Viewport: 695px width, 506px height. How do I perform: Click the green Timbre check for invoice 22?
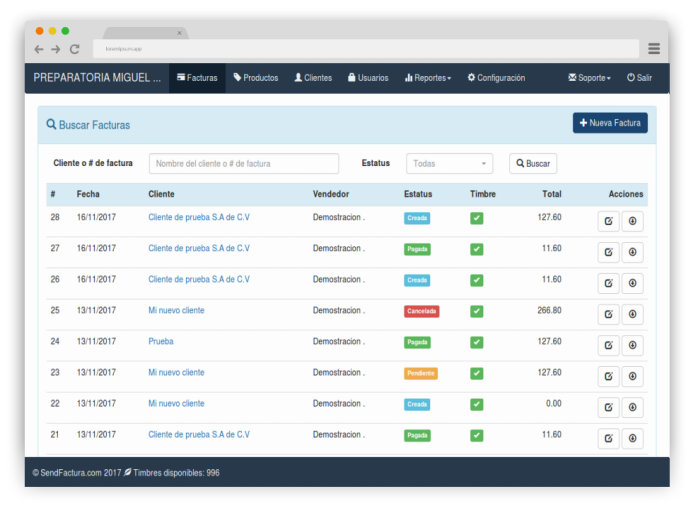476,404
